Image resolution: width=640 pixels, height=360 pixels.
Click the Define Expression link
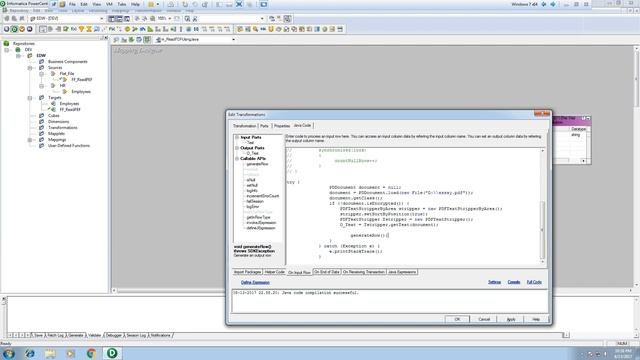click(x=255, y=282)
